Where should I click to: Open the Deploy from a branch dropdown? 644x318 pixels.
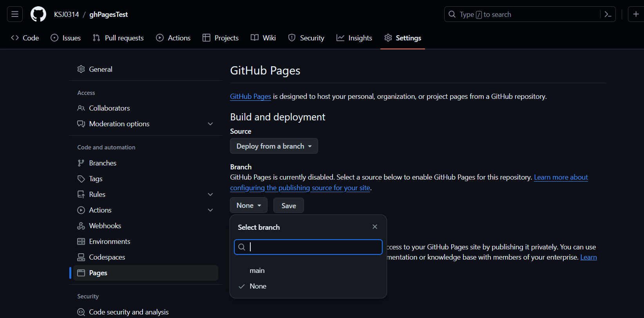(274, 146)
